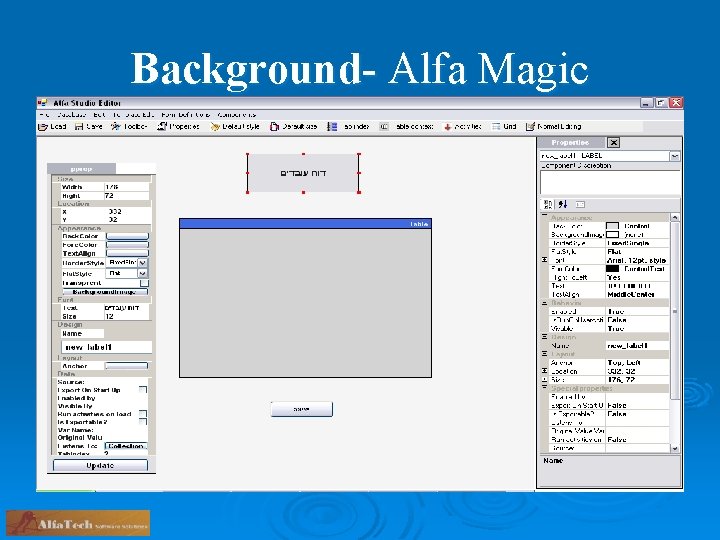The width and height of the screenshot is (720, 540).
Task: Expand the Location property row
Action: [x=545, y=371]
